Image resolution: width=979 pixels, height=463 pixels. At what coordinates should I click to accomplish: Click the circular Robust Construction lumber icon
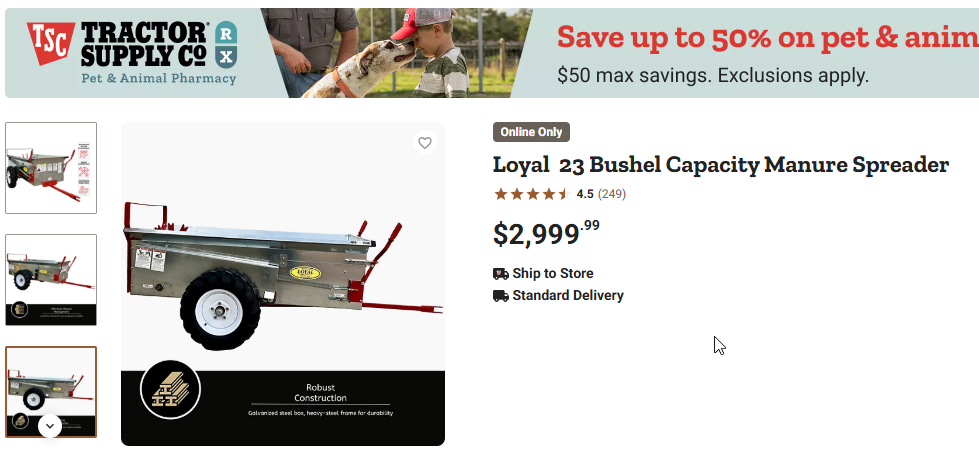click(171, 390)
